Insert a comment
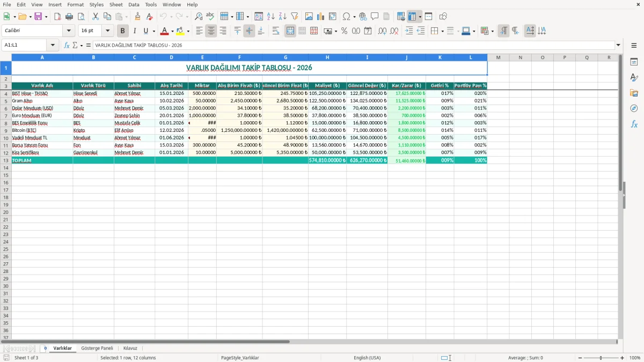 click(x=375, y=17)
